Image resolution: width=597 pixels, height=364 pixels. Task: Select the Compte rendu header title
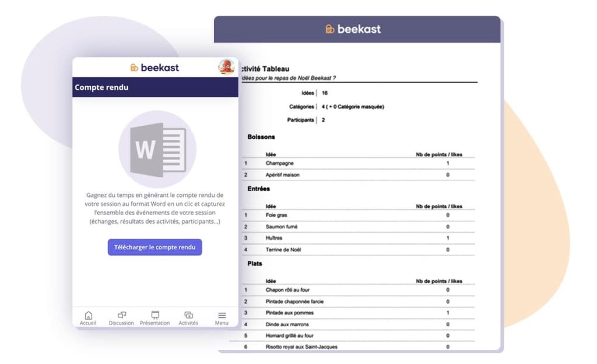coord(101,87)
